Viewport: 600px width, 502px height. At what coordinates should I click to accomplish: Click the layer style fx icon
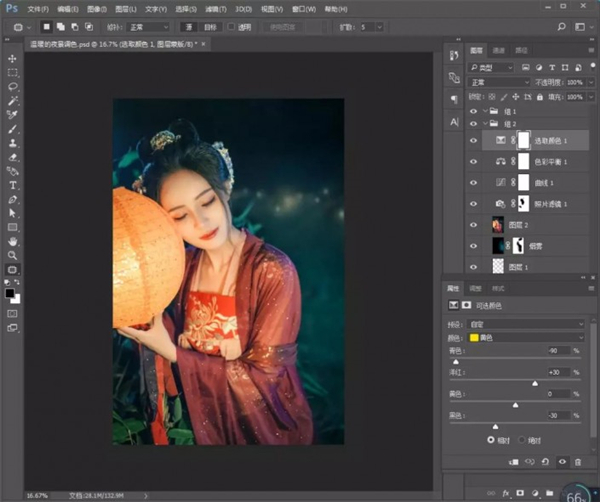tap(507, 492)
